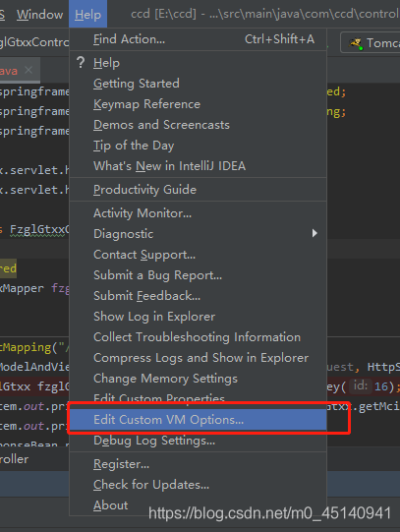Screen dimensions: 400x532
Task: Click the Tomcat run configuration icon
Action: (356, 43)
